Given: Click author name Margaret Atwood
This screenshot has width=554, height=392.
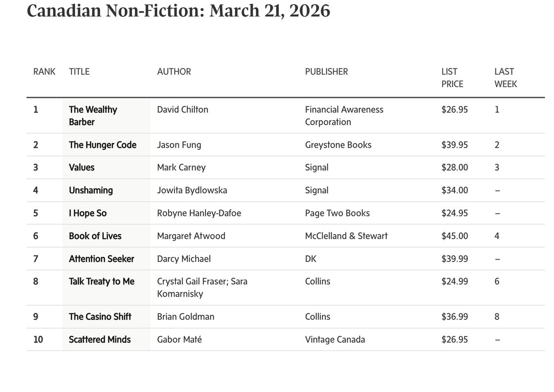Looking at the screenshot, I should [x=191, y=236].
